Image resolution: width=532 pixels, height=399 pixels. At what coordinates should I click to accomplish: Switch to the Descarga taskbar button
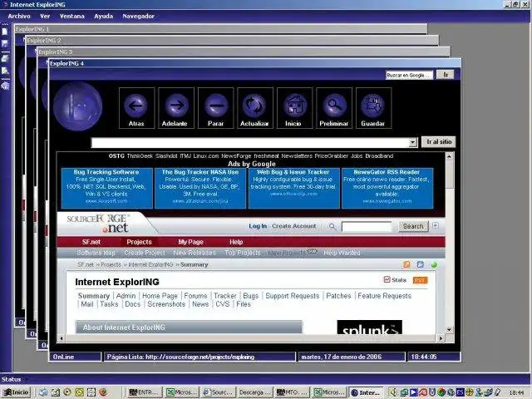[254, 392]
